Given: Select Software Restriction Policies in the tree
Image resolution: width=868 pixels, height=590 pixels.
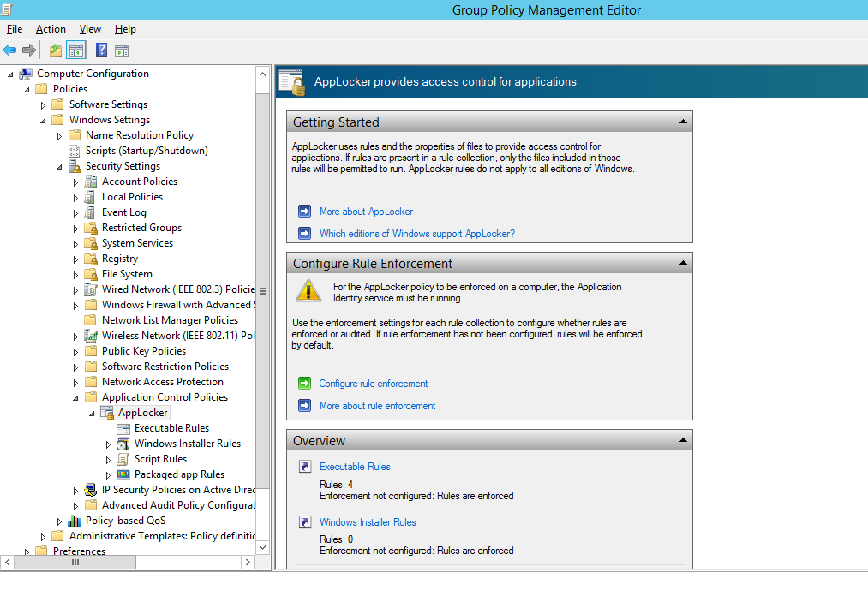Looking at the screenshot, I should (165, 367).
